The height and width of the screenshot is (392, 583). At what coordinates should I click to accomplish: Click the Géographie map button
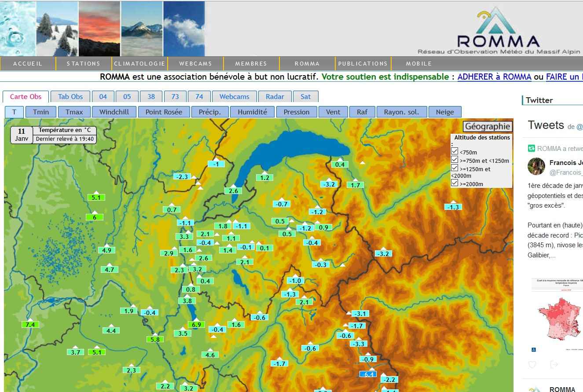click(x=488, y=126)
